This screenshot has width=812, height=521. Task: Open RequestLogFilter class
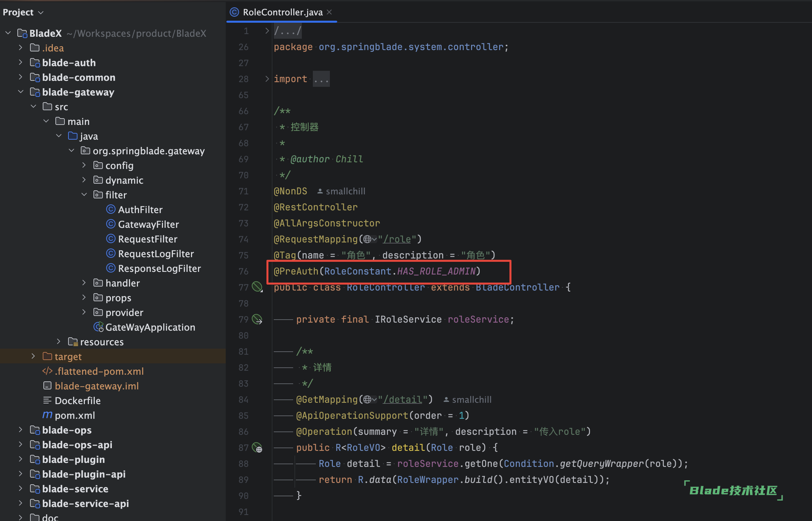pyautogui.click(x=156, y=254)
